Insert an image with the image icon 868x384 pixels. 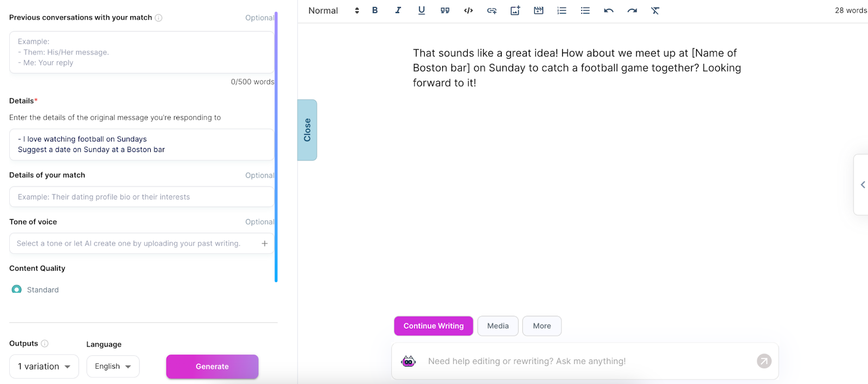point(515,10)
